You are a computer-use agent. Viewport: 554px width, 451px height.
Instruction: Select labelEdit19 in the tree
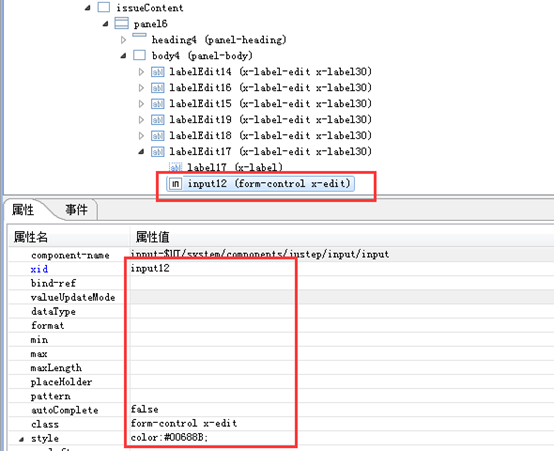click(271, 120)
